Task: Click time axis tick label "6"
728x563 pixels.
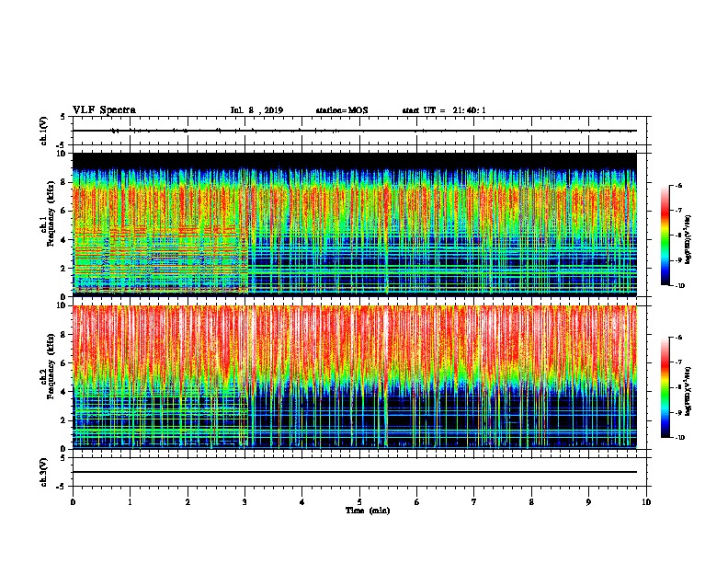Action: tap(417, 502)
